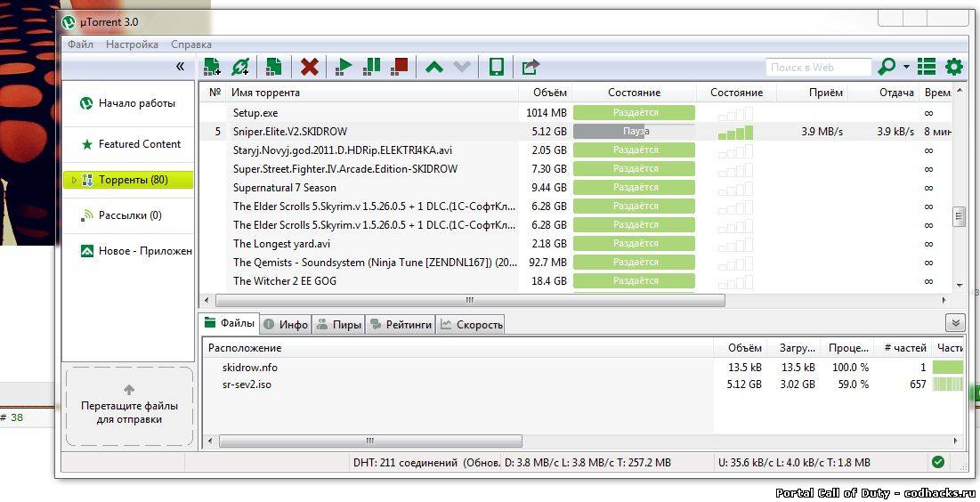The width and height of the screenshot is (980, 502).
Task: Sort by the Объём column header
Action: pos(545,93)
